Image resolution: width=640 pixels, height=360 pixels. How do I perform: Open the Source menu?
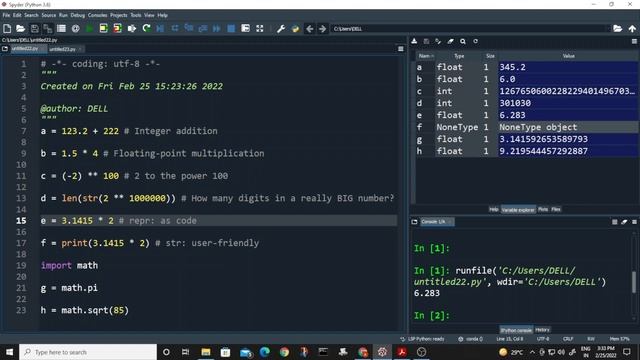pyautogui.click(x=49, y=15)
